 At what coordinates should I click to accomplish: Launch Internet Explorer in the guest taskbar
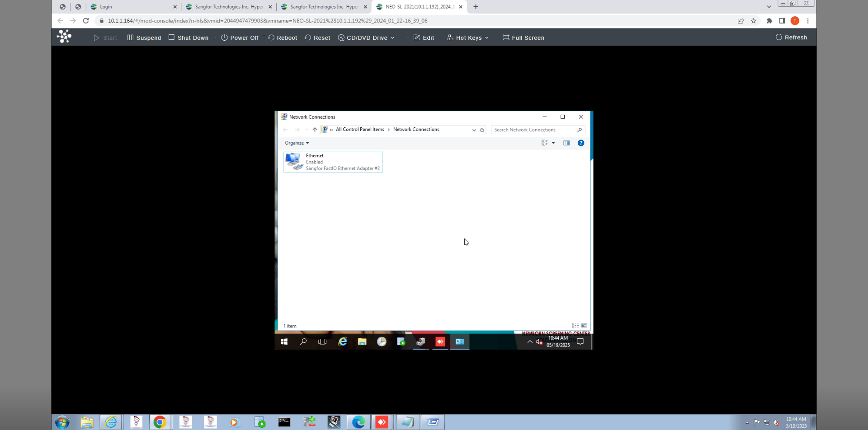pyautogui.click(x=343, y=342)
